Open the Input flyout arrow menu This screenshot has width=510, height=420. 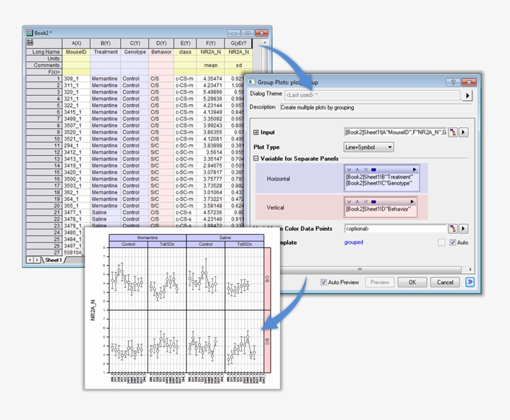point(463,132)
